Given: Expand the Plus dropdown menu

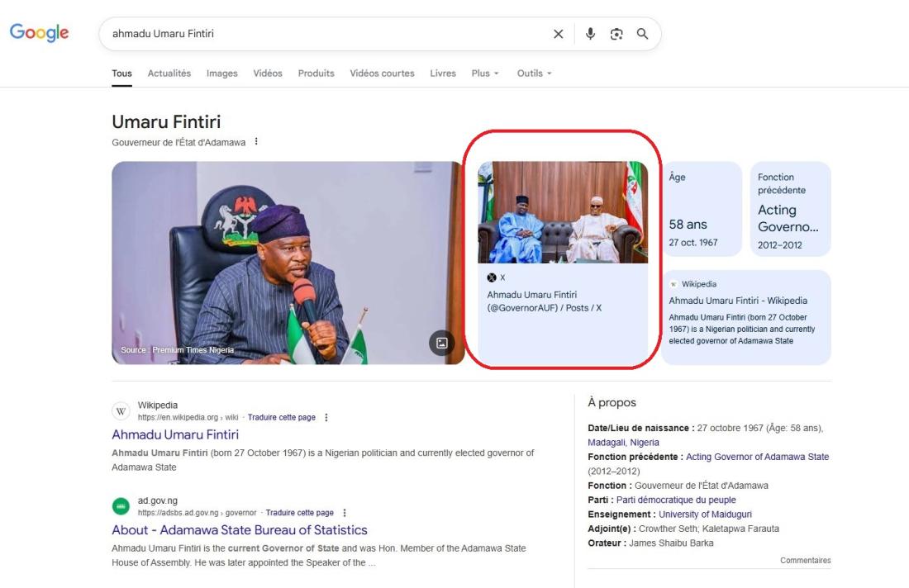Looking at the screenshot, I should pyautogui.click(x=485, y=73).
